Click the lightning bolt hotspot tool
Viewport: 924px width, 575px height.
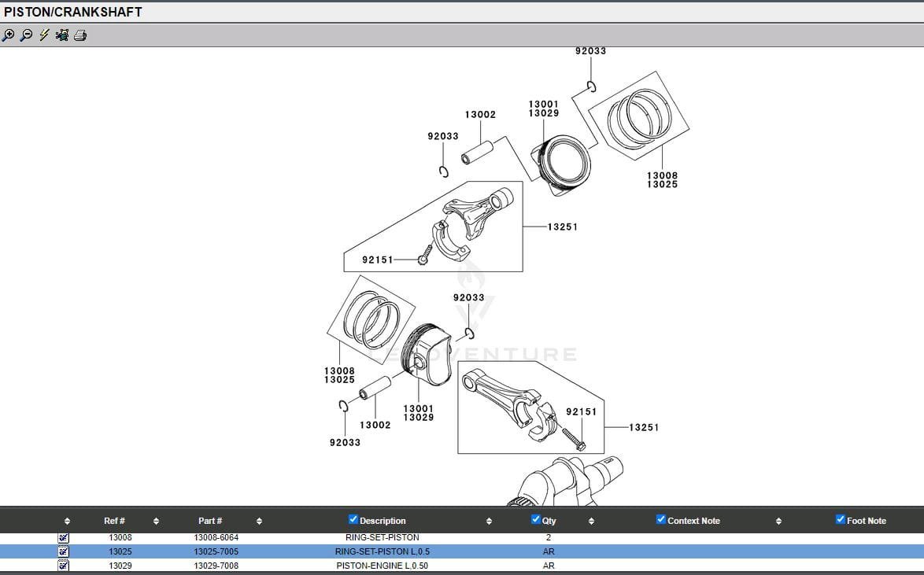pyautogui.click(x=43, y=35)
